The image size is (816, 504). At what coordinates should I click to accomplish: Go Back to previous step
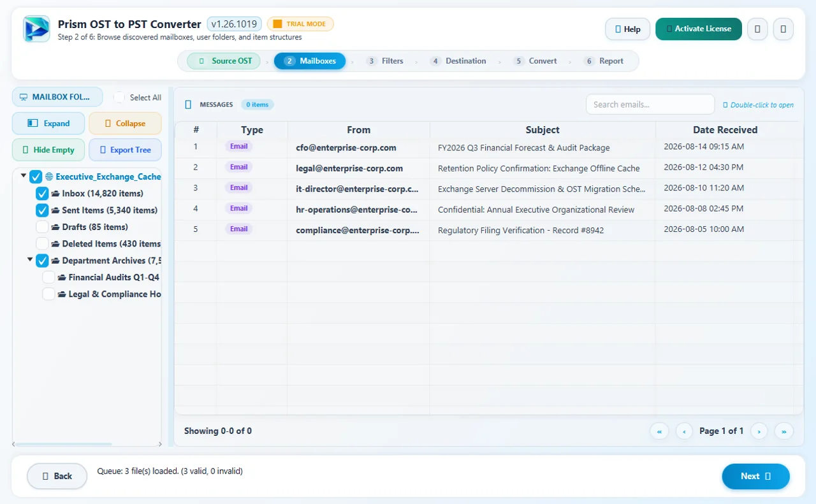click(x=57, y=476)
